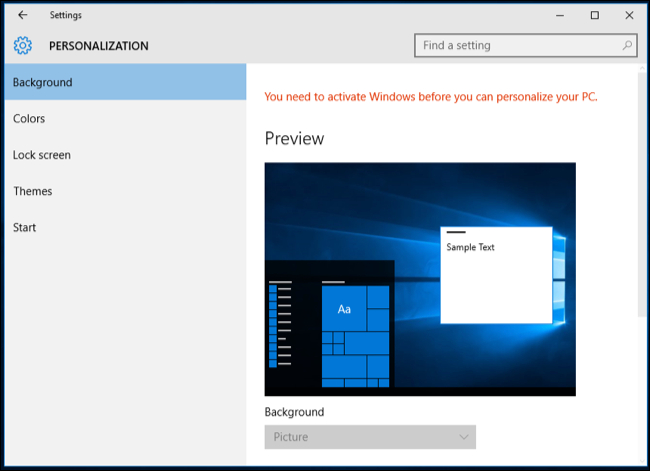Screen dimensions: 650x471
Task: Select the Background tab
Action: coord(125,82)
